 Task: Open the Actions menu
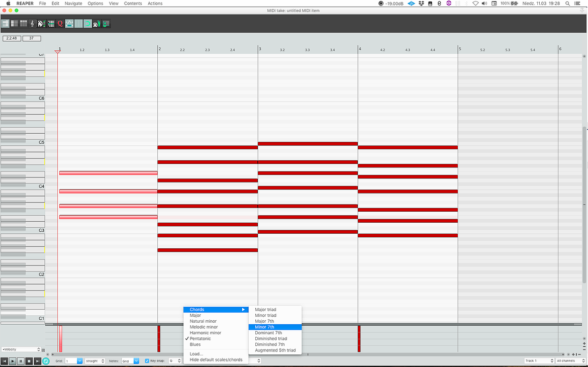click(155, 4)
